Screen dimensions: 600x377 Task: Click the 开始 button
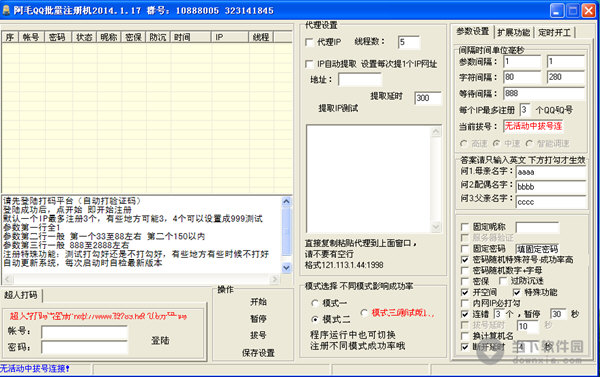click(x=258, y=302)
